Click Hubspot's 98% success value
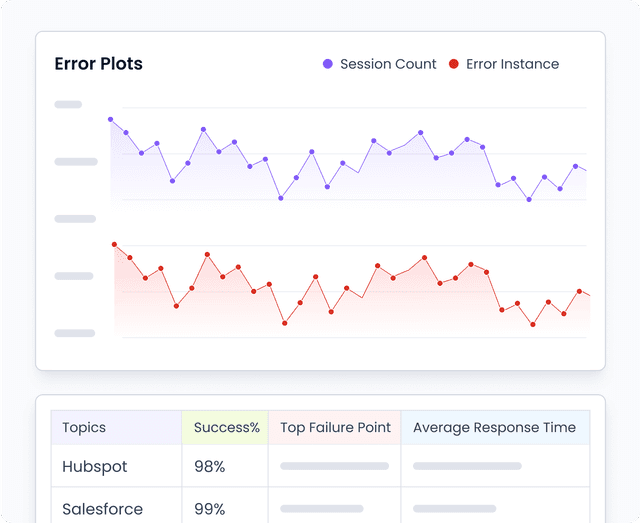The image size is (640, 523). (210, 466)
